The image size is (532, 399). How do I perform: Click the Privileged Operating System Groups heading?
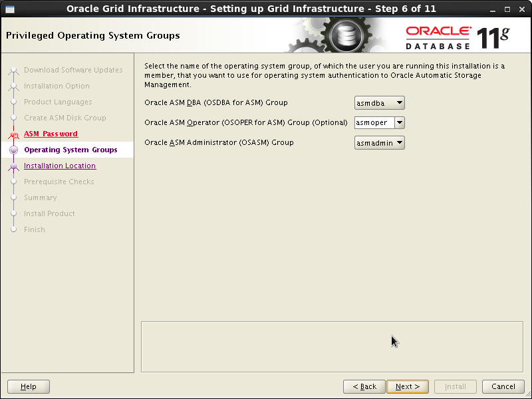93,36
